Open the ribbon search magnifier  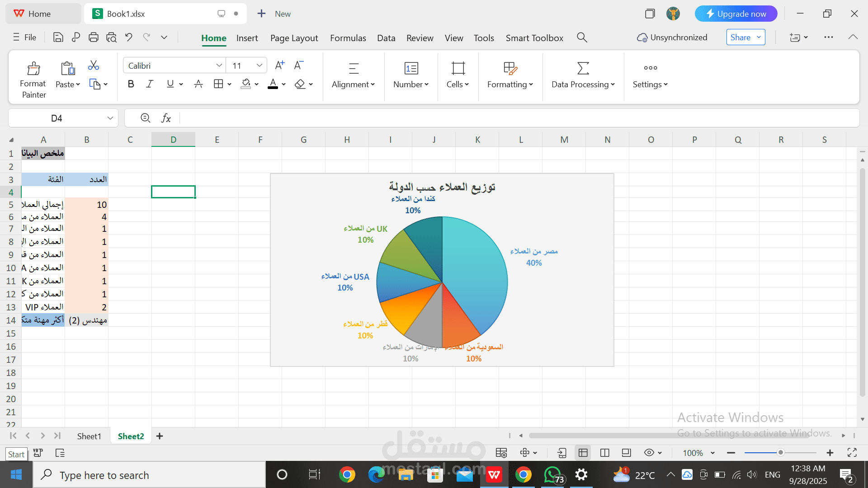tap(582, 38)
